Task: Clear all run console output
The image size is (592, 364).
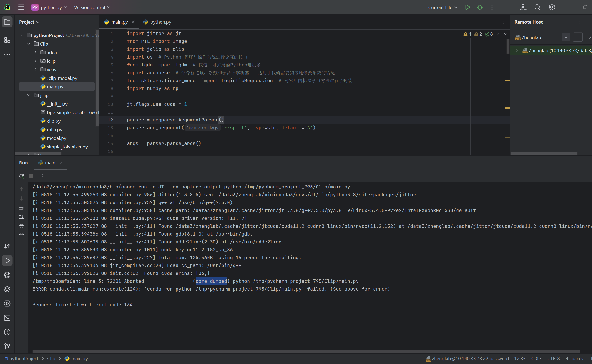Action: click(x=21, y=235)
